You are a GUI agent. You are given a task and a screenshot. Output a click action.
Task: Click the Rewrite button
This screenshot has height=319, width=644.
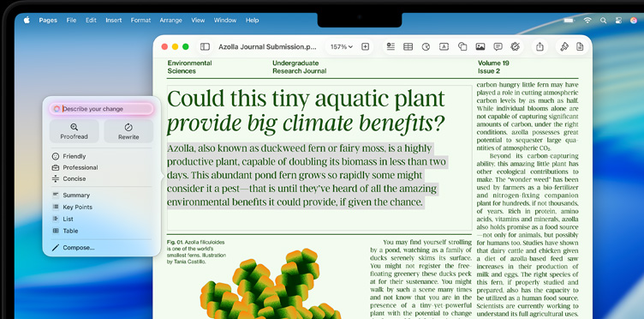click(128, 131)
